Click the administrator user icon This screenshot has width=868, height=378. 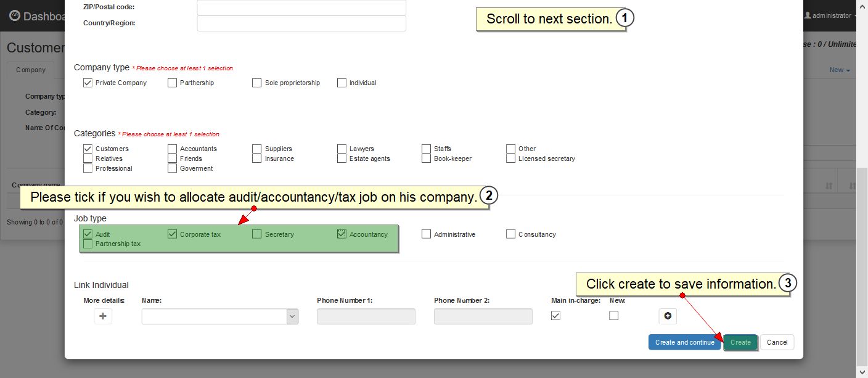click(808, 15)
